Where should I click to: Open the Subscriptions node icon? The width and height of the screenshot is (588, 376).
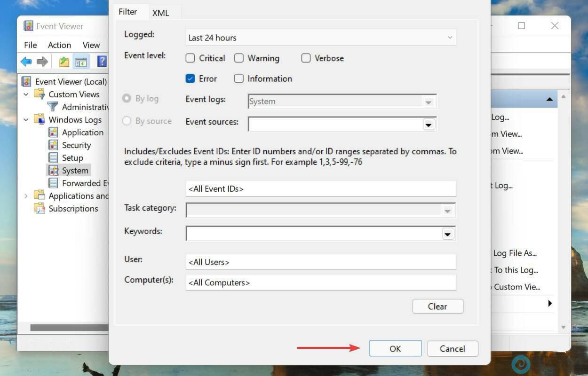40,209
